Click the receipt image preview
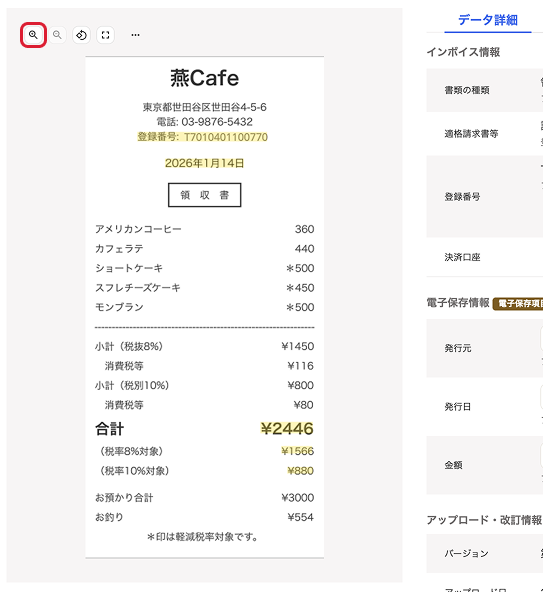This screenshot has height=592, width=543. tap(205, 307)
